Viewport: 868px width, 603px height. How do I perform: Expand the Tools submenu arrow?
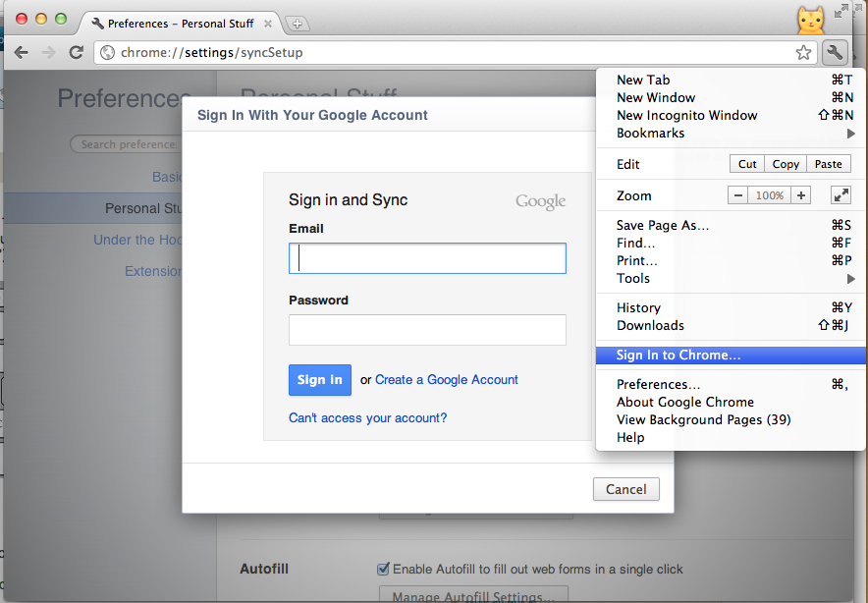point(851,279)
